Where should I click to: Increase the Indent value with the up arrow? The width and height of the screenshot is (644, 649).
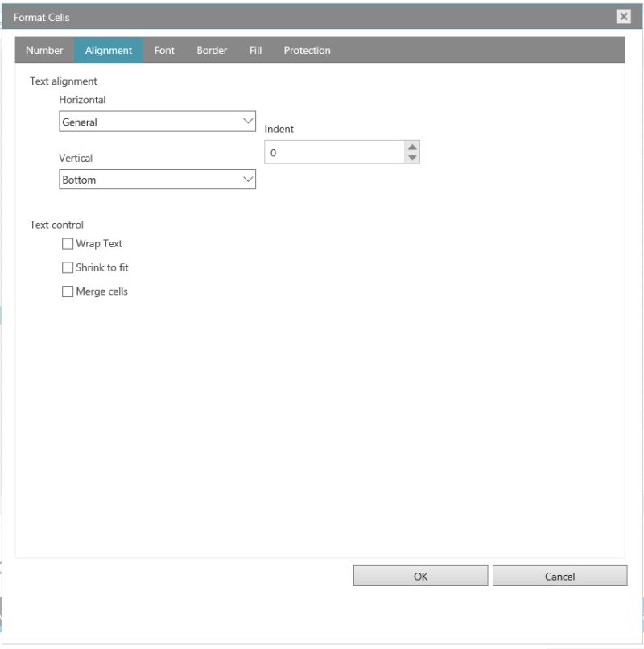coord(411,146)
